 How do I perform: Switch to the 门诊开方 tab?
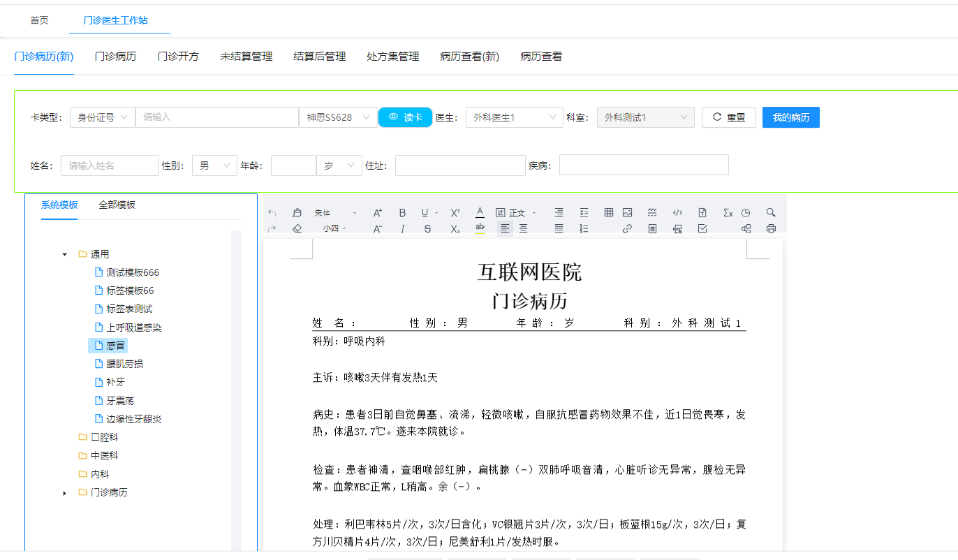click(x=178, y=57)
